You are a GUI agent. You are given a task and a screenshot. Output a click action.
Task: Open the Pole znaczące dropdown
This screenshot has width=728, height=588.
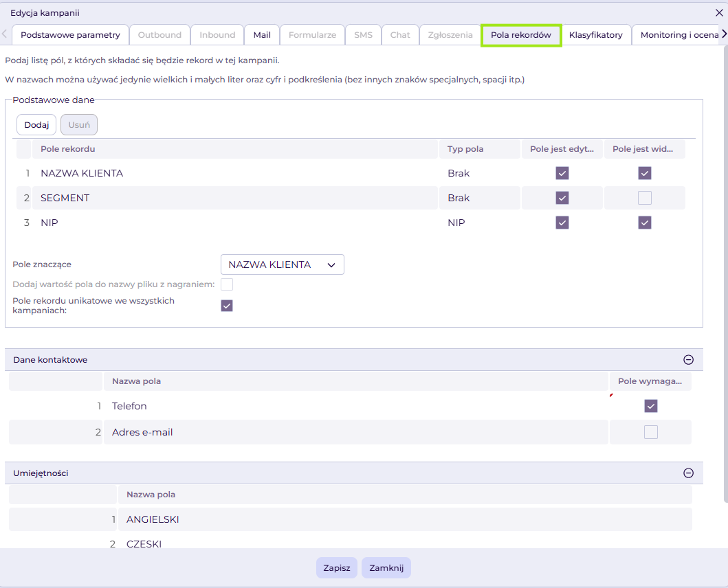[283, 264]
